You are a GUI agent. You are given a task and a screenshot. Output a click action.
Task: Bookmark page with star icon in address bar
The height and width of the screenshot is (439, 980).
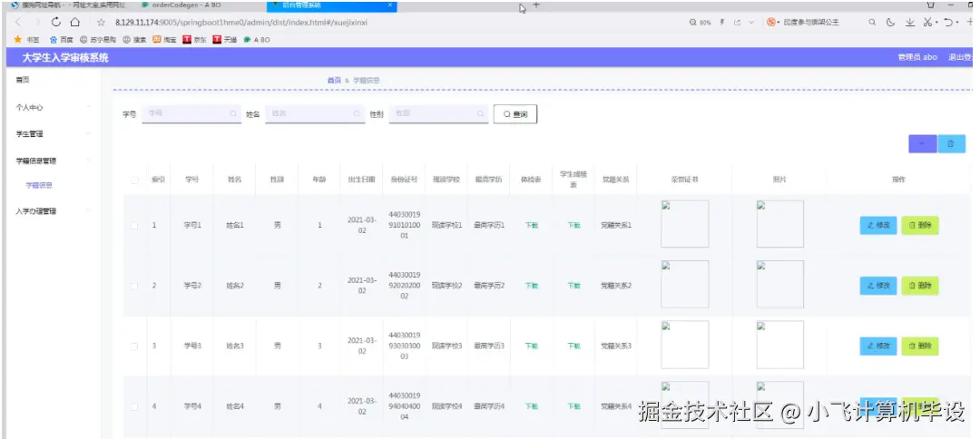tap(101, 23)
